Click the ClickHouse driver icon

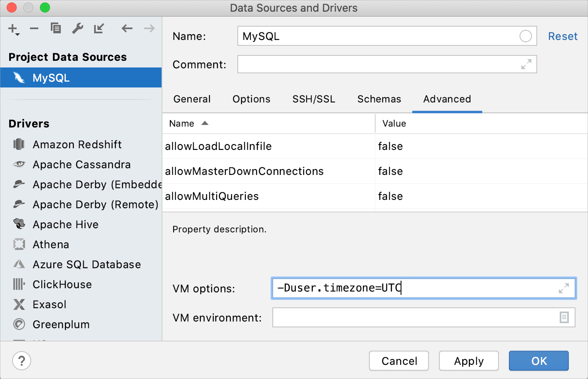pos(19,284)
